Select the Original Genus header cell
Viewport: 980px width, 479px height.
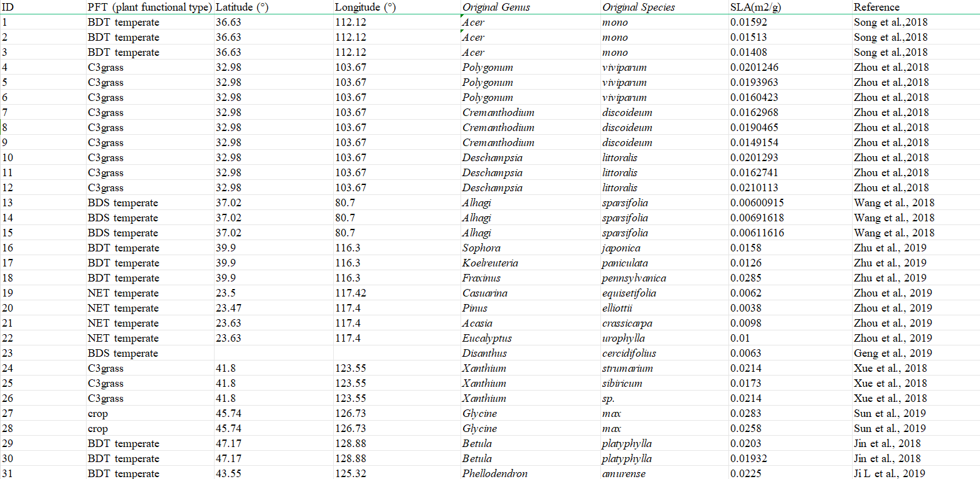pyautogui.click(x=496, y=8)
